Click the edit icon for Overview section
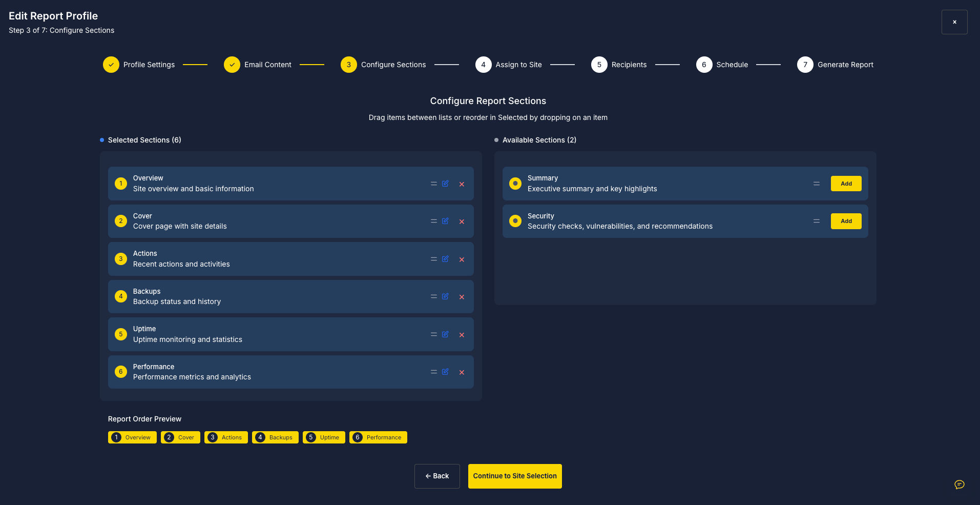 click(x=445, y=184)
